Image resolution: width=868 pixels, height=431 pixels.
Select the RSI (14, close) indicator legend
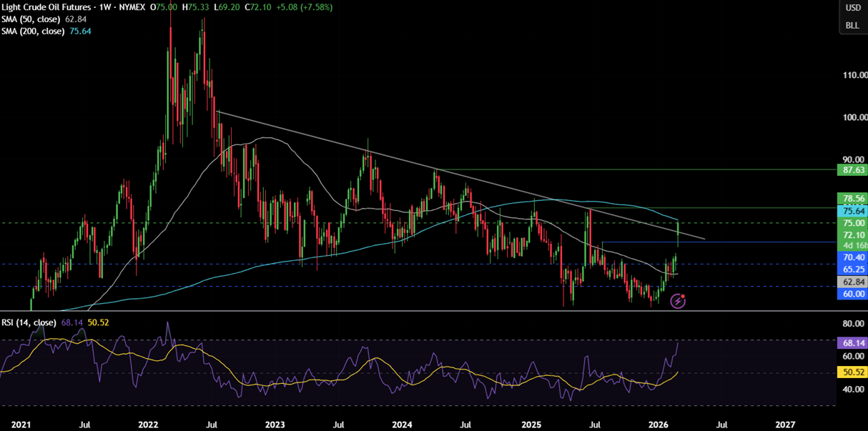pos(29,323)
